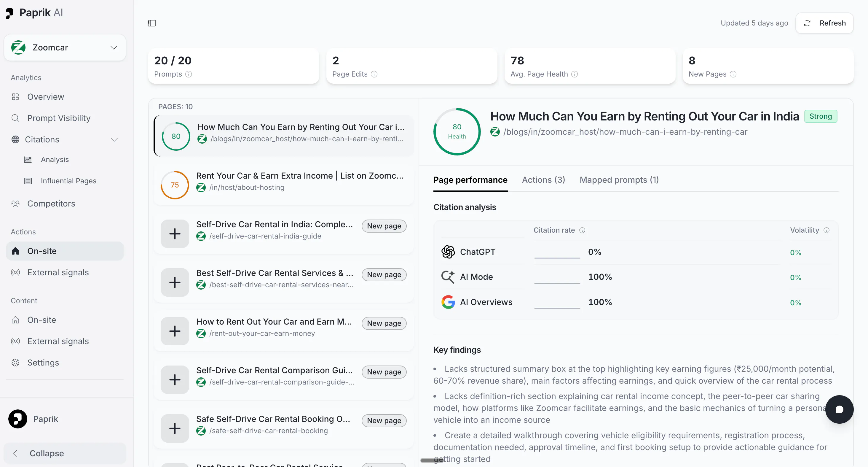Open Citations Analysis page
The width and height of the screenshot is (868, 467).
[x=55, y=160]
